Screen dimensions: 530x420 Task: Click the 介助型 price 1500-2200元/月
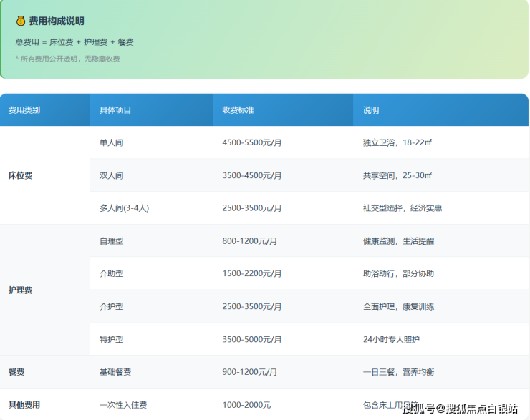tap(252, 274)
